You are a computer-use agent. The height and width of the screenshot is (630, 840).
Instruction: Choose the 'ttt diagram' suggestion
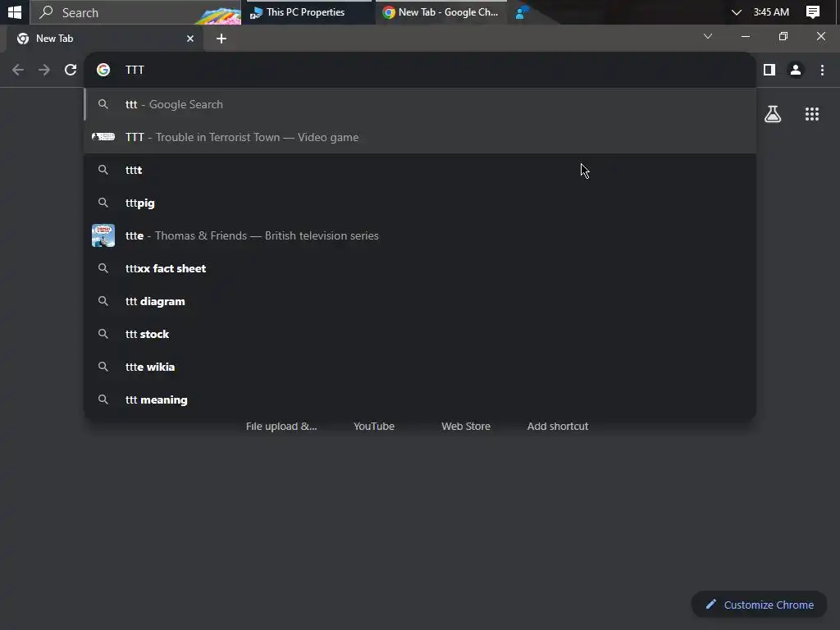(420, 301)
